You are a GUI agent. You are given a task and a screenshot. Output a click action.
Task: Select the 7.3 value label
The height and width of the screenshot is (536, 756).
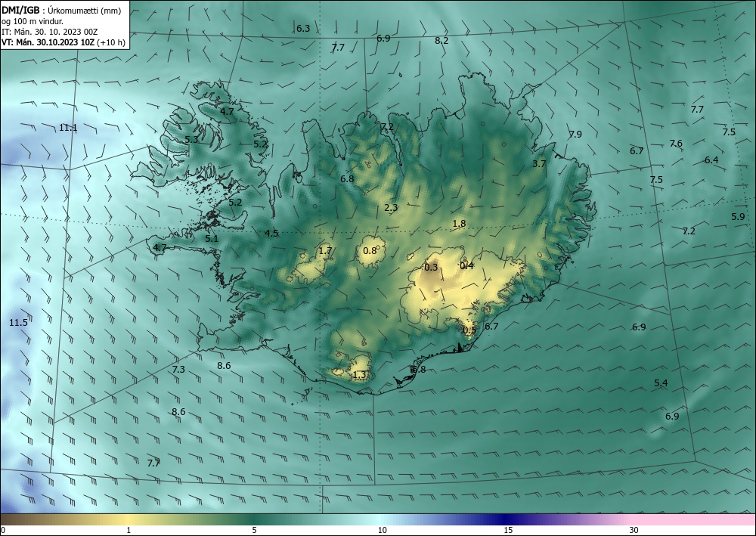point(178,370)
